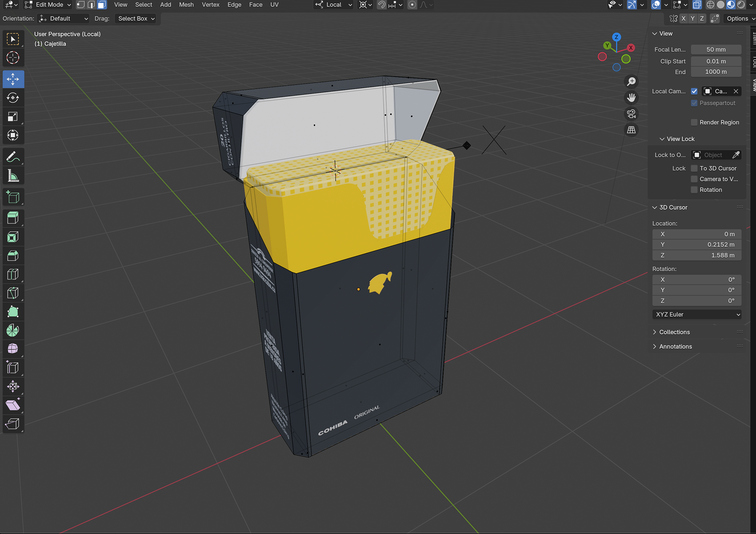
Task: Open the Edit Mode dropdown
Action: pyautogui.click(x=48, y=5)
